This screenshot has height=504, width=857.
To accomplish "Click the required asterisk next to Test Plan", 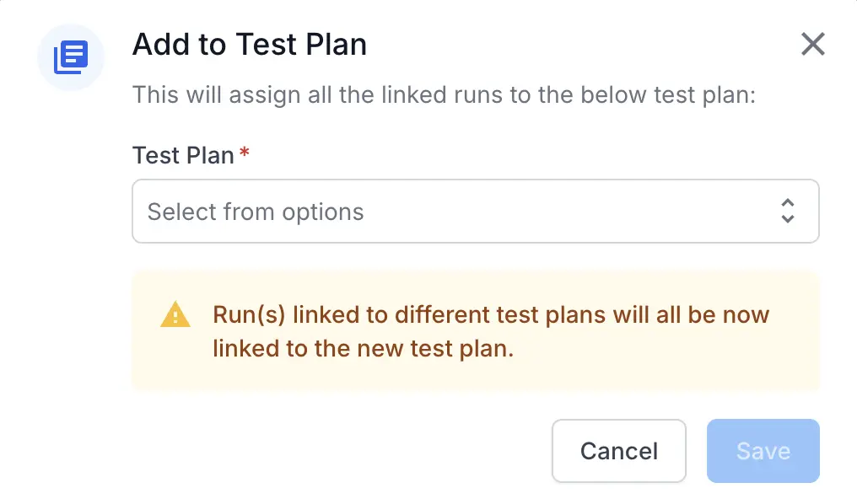I will point(243,152).
